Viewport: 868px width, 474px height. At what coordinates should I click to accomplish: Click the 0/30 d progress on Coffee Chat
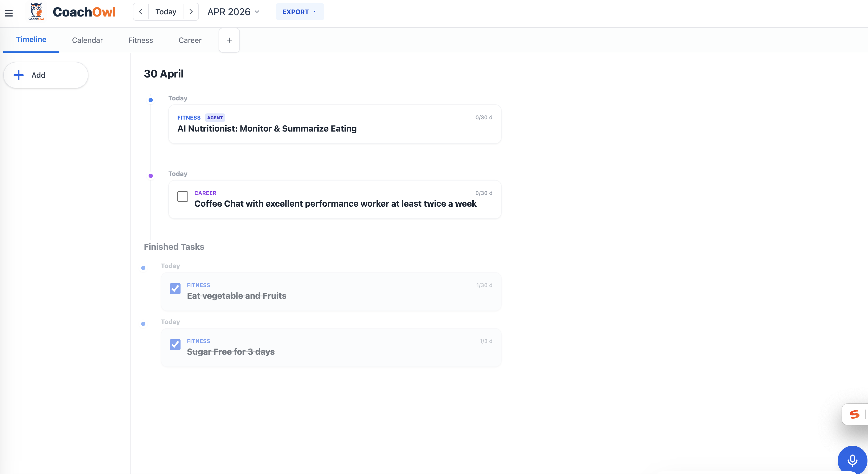484,193
